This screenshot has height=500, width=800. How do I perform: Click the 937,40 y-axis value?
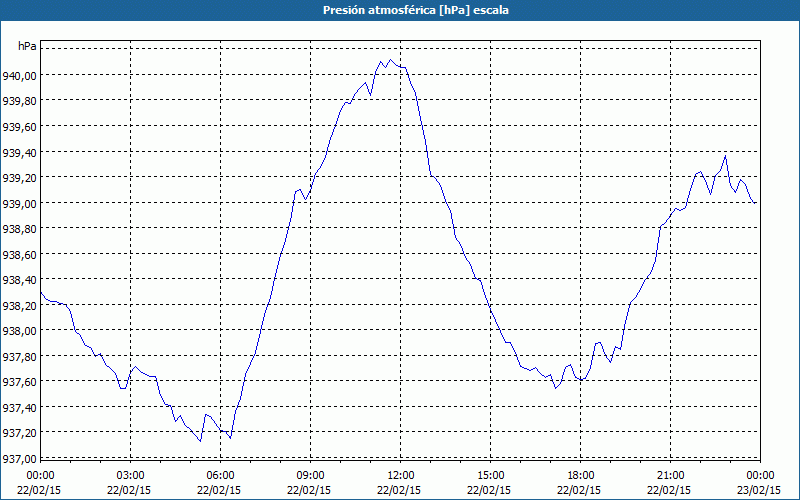[19, 407]
